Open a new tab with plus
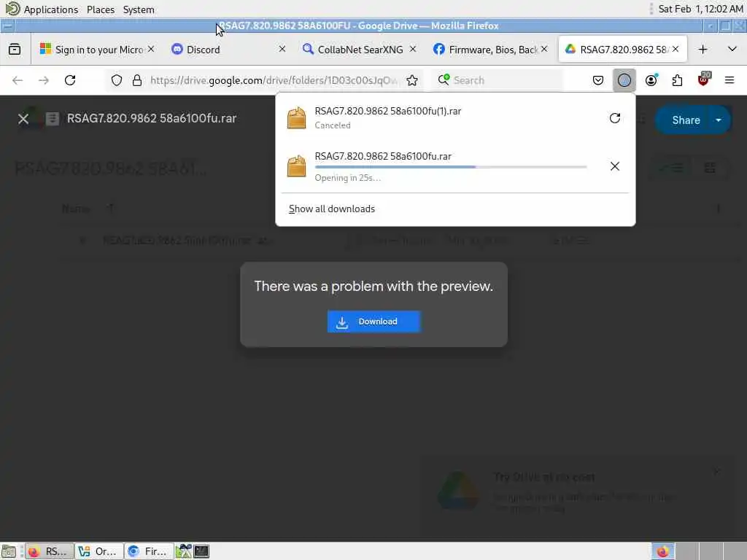Viewport: 747px width, 560px height. [x=703, y=50]
